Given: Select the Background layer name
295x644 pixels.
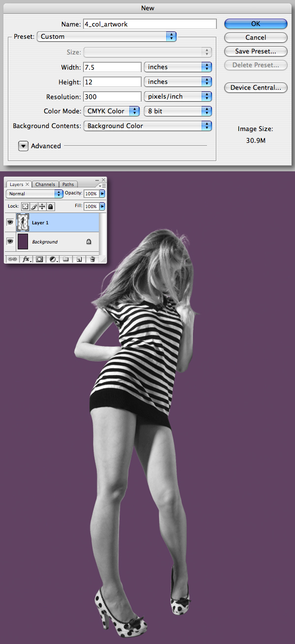Looking at the screenshot, I should (45, 242).
